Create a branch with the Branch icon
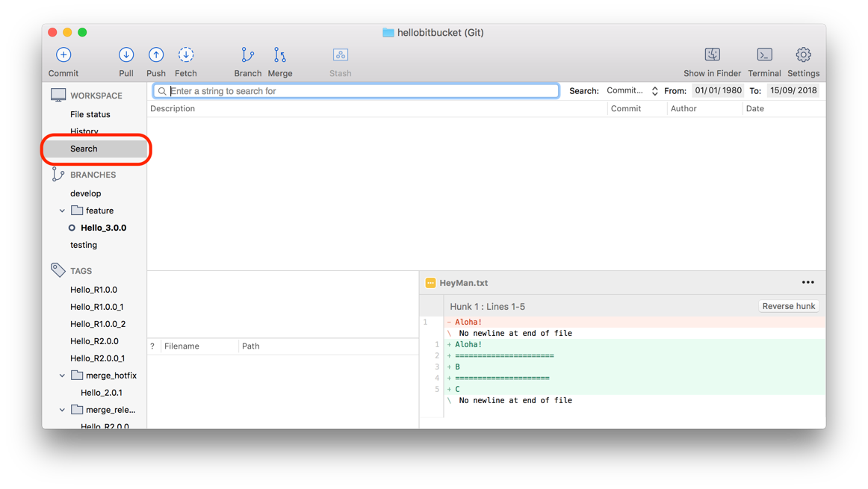Screen dimensions: 868x489 point(247,54)
